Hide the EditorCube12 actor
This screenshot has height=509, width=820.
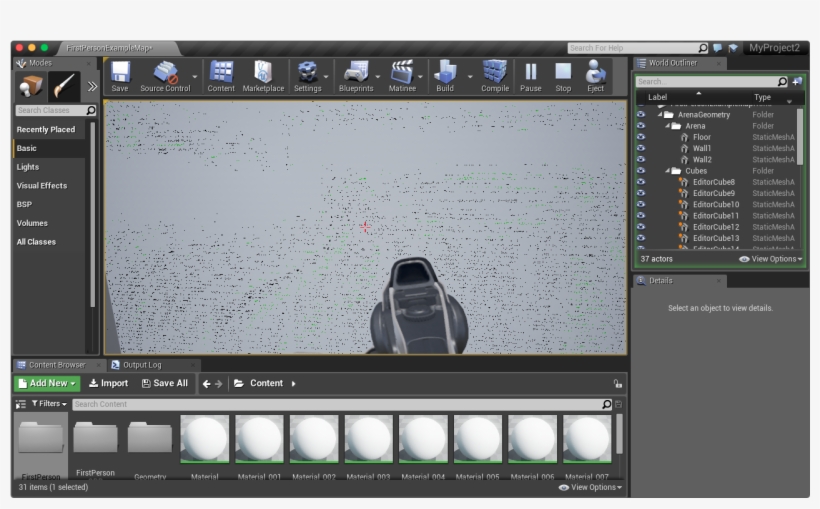click(x=641, y=227)
